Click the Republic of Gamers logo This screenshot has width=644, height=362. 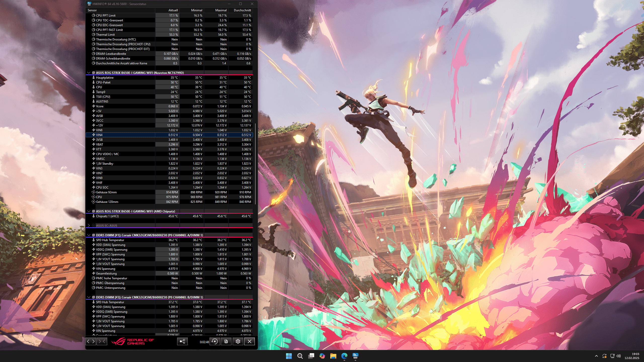pyautogui.click(x=133, y=341)
